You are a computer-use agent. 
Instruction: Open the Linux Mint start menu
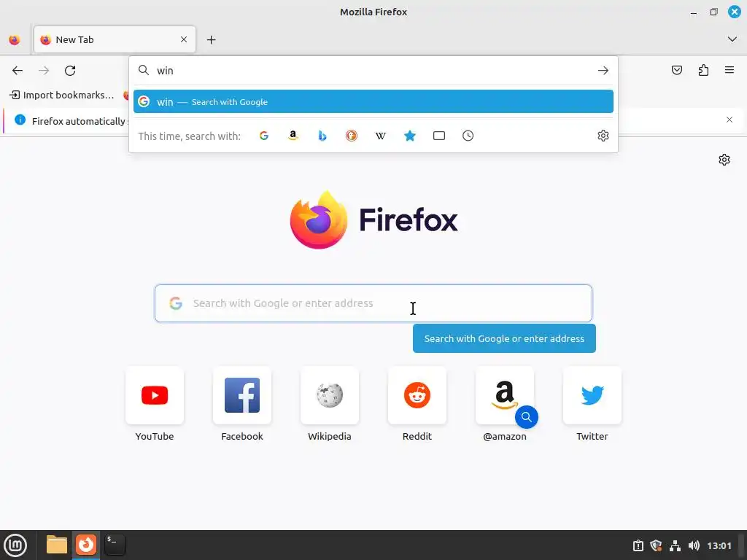[x=15, y=545]
